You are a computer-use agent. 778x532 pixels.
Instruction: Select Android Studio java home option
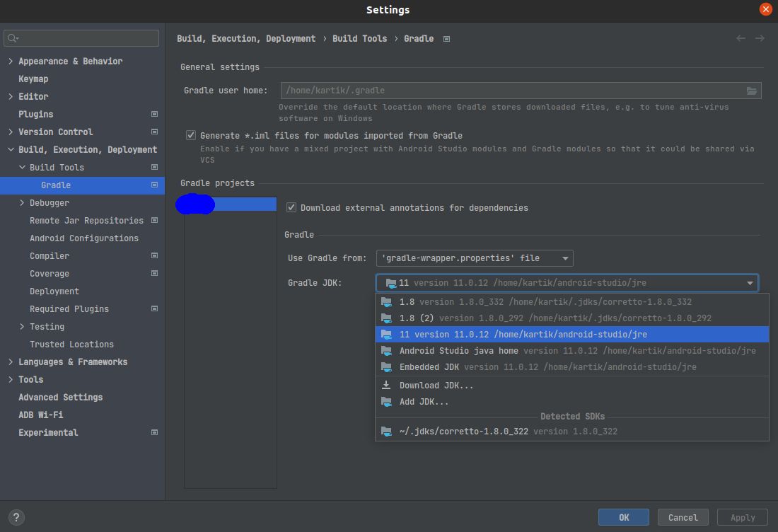coord(572,351)
